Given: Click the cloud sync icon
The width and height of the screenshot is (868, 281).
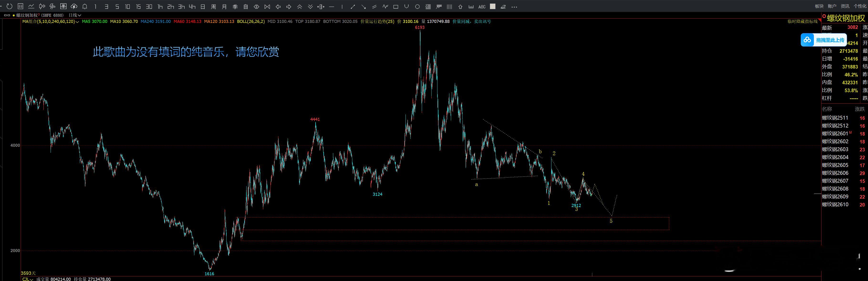Looking at the screenshot, I should pyautogui.click(x=74, y=6).
